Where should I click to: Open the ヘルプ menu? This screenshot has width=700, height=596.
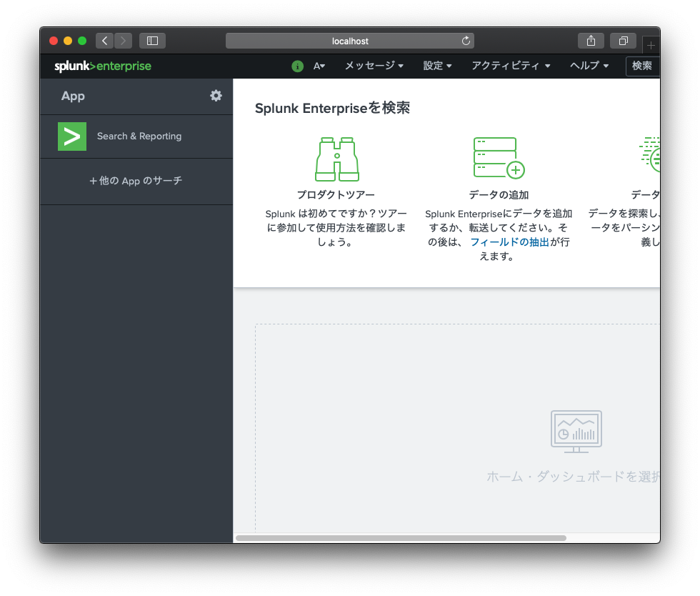pos(589,66)
